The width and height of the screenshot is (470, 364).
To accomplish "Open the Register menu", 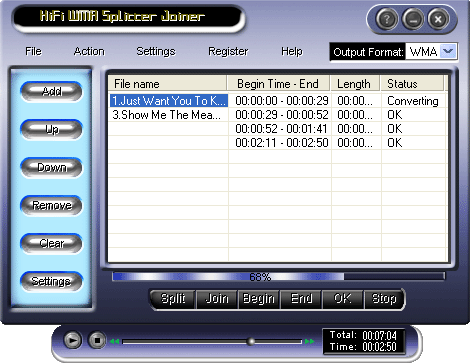I will (x=228, y=51).
